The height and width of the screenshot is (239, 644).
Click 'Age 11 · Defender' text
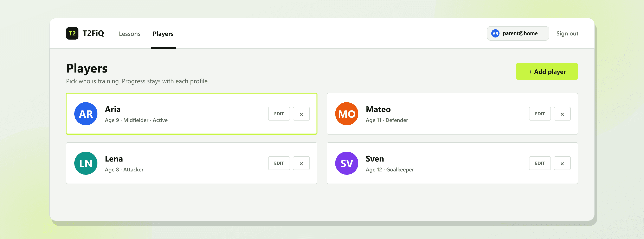[x=387, y=120]
